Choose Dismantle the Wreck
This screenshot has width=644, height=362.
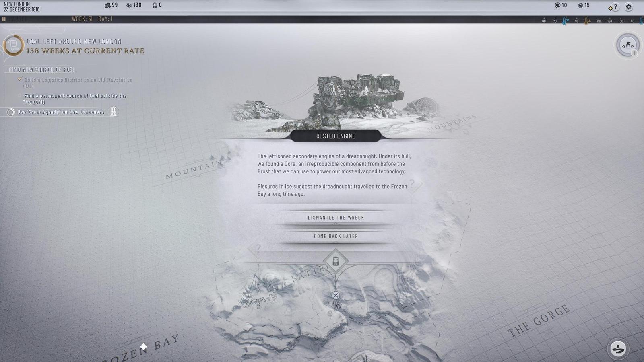click(336, 218)
